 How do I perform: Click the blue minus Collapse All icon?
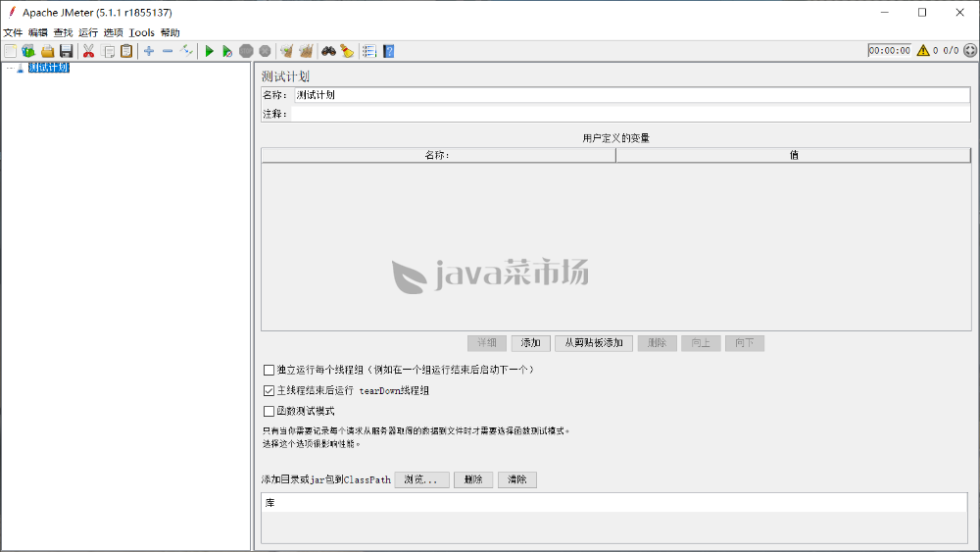point(168,51)
